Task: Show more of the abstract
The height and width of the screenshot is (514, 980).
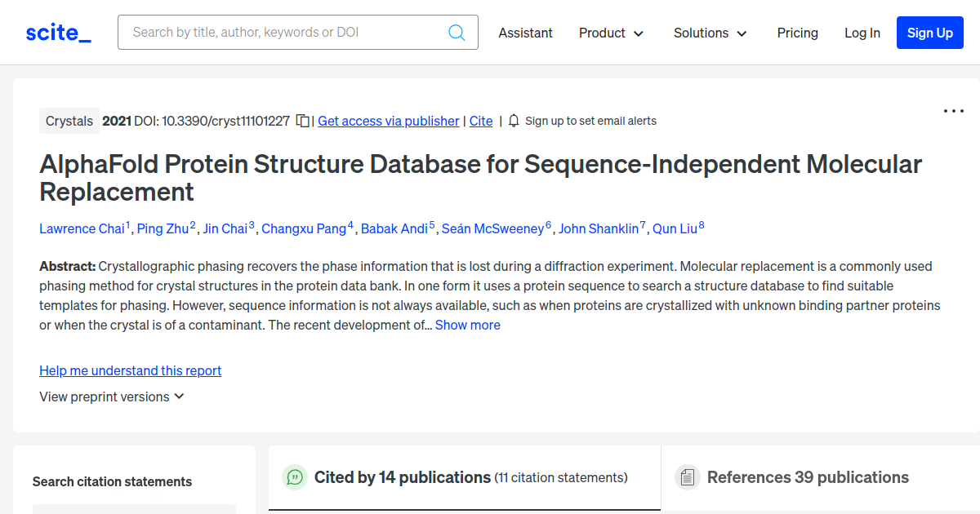Action: [x=467, y=325]
